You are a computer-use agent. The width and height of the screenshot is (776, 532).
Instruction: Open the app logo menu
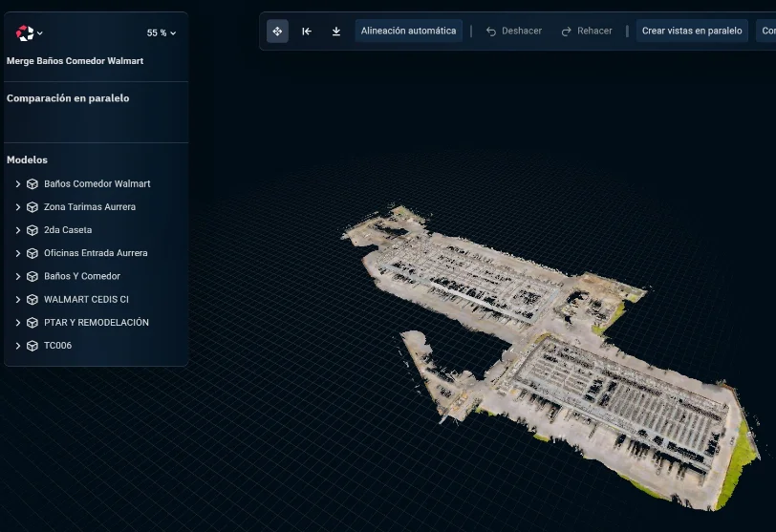29,33
